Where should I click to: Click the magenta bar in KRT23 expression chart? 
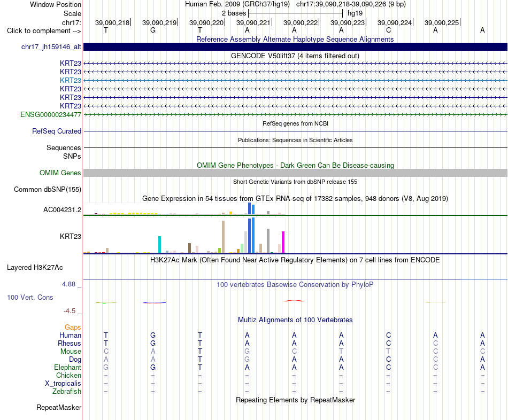283,242
